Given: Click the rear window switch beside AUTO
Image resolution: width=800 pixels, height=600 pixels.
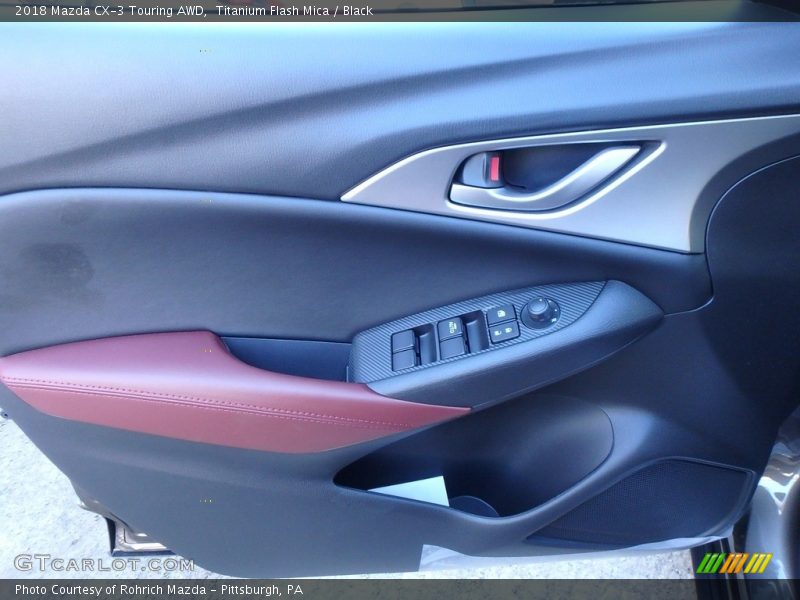Looking at the screenshot, I should coord(475,332).
